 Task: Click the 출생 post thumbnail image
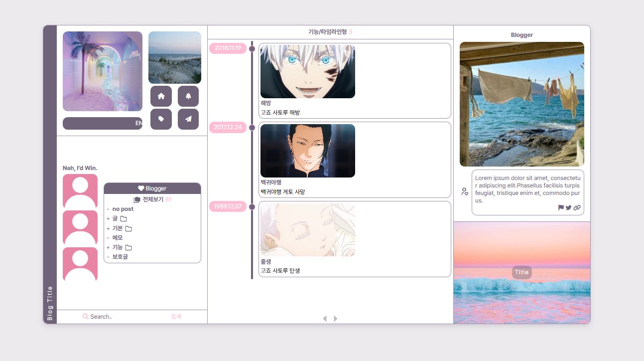click(x=308, y=230)
